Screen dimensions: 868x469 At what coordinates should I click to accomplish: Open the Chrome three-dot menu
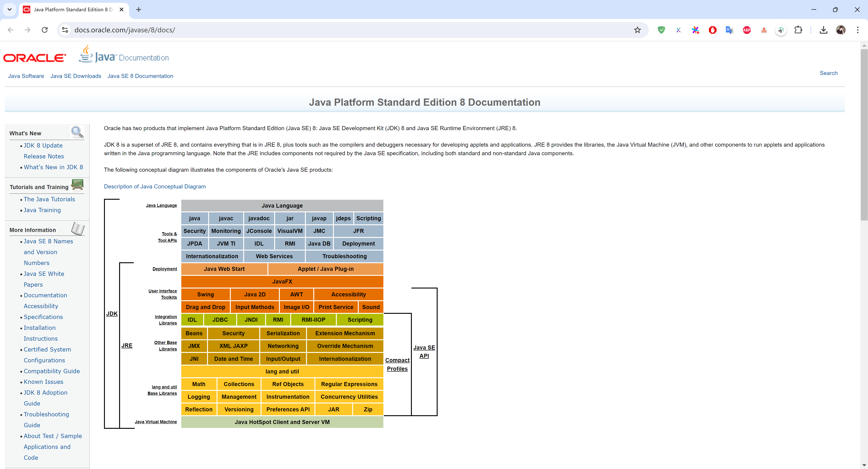click(858, 30)
